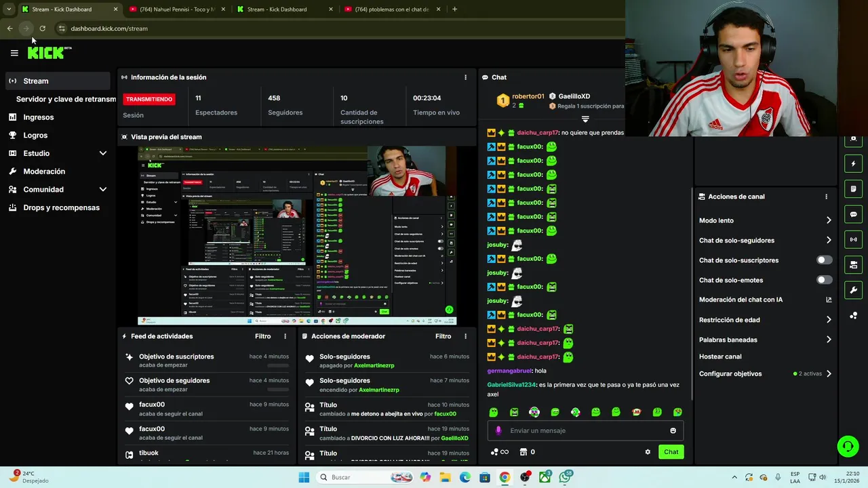Open the Stream section in the sidebar
Viewport: 868px width, 488px height.
click(57, 81)
